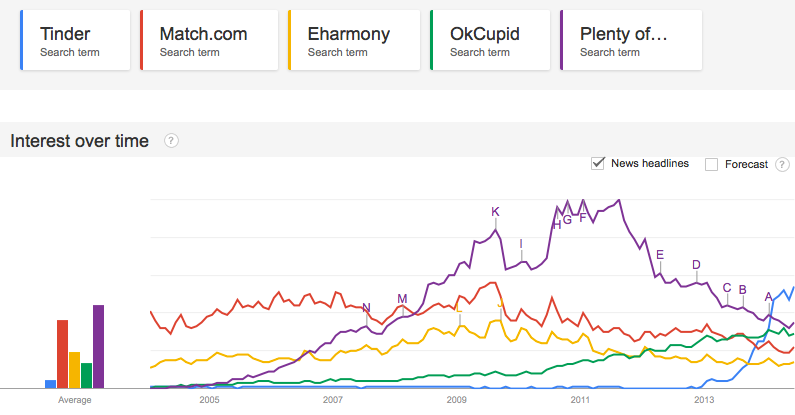Show news headline marker I
The image size is (795, 415).
(x=521, y=243)
